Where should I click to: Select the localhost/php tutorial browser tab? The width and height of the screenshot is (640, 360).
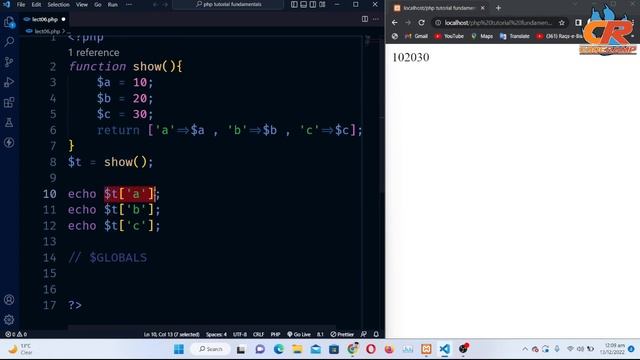[439, 8]
